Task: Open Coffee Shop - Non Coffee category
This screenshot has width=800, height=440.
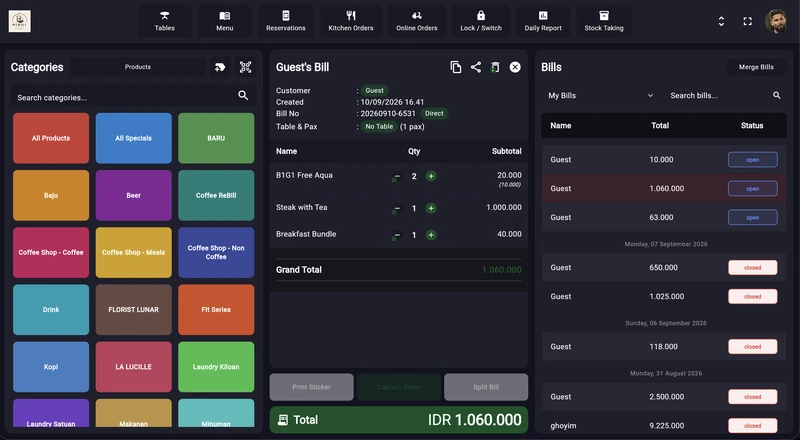Action: tap(216, 252)
